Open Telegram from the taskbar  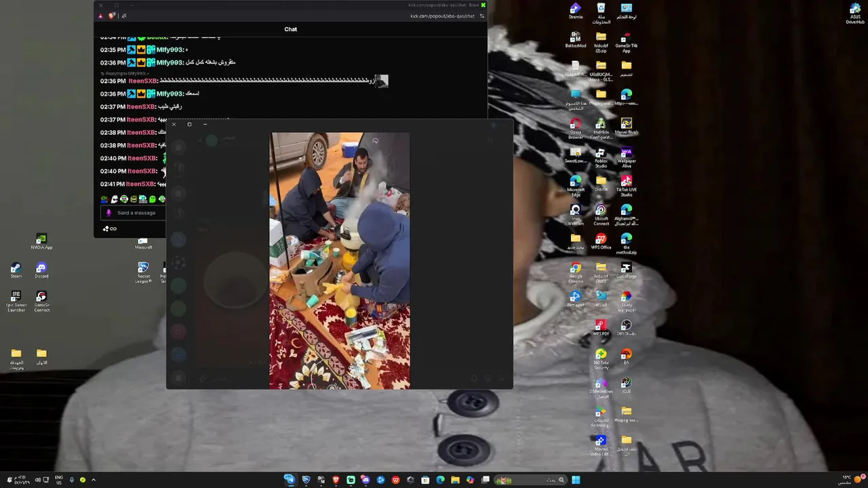click(290, 480)
